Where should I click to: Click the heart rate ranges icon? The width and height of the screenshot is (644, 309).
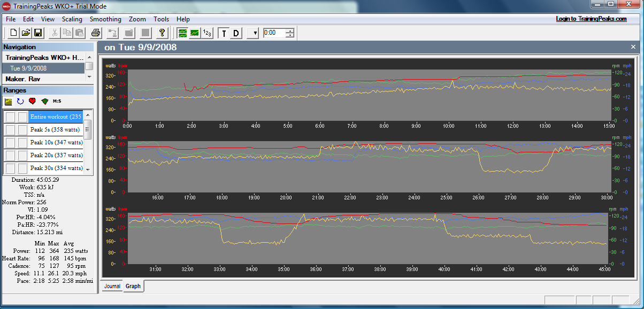pos(33,101)
